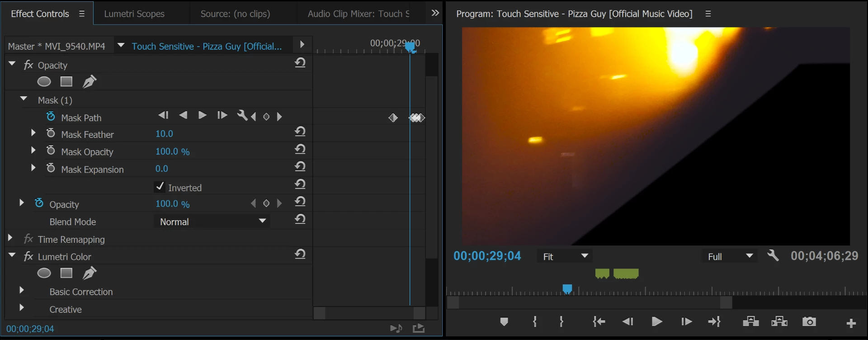
Task: Expand Mask Opacity property
Action: pyautogui.click(x=33, y=150)
